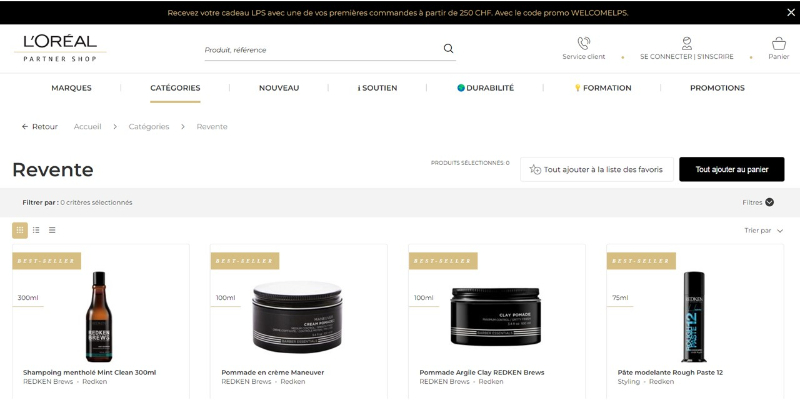Viewport: 800px width, 400px height.
Task: Switch to compact list view
Action: click(x=52, y=230)
